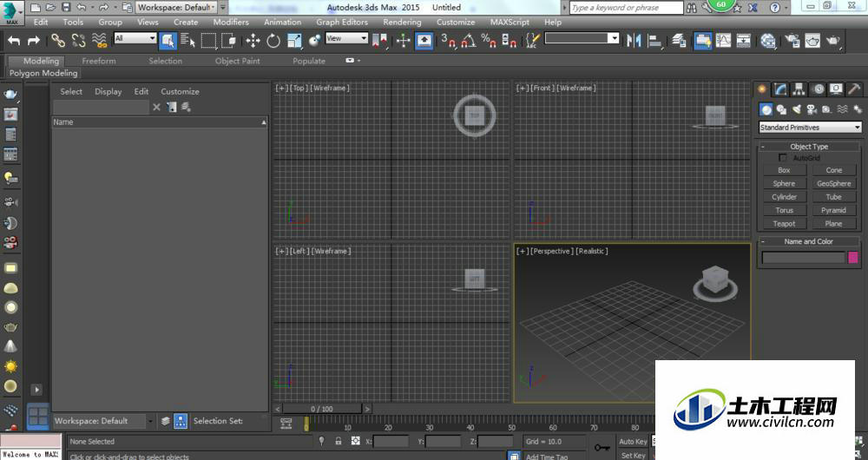Open the Standard Primitives dropdown
Viewport: 868px width, 460px height.
[x=811, y=128]
